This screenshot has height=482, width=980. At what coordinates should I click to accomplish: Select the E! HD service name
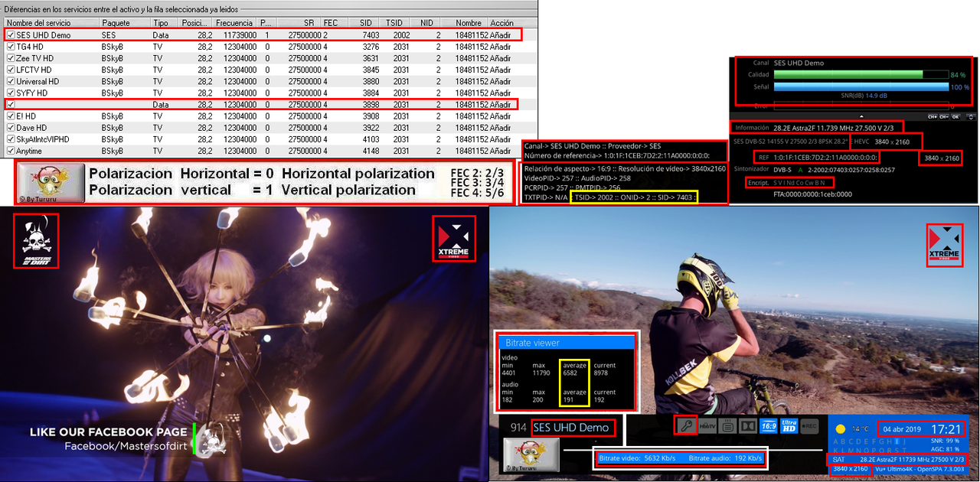[26, 116]
